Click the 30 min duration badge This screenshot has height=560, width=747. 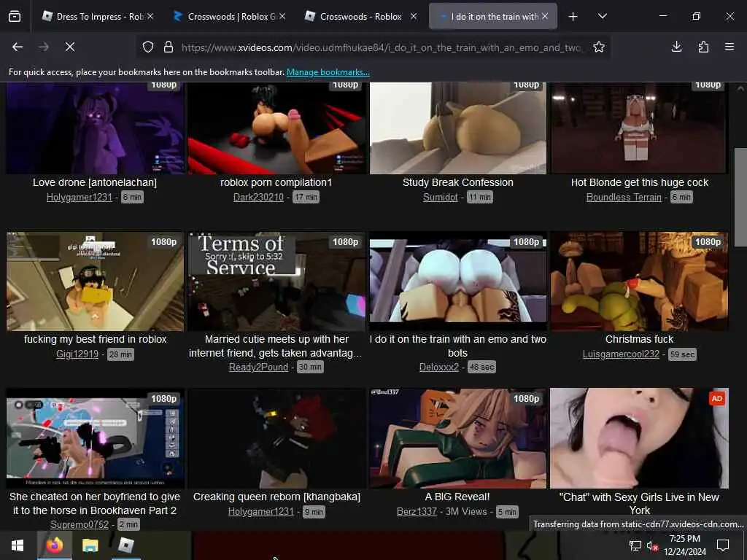point(310,367)
